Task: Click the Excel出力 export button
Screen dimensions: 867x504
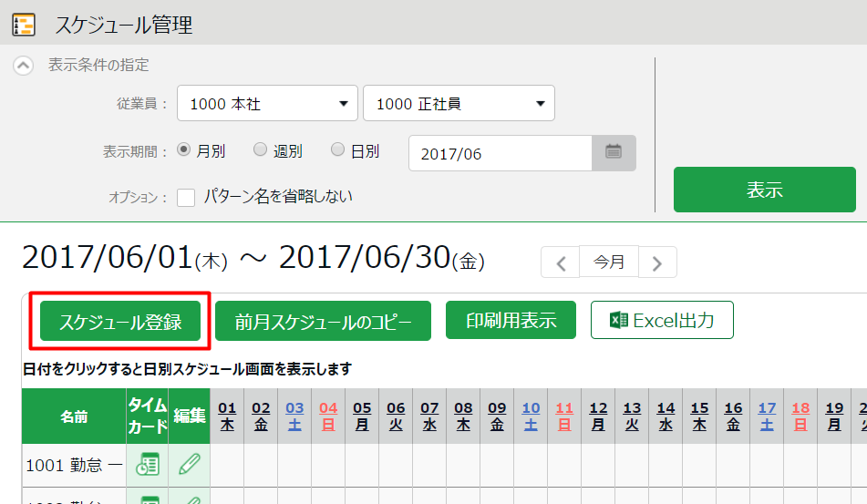Action: pyautogui.click(x=662, y=321)
